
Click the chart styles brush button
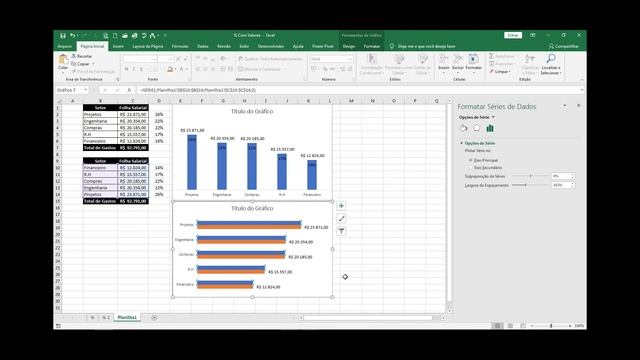[341, 218]
